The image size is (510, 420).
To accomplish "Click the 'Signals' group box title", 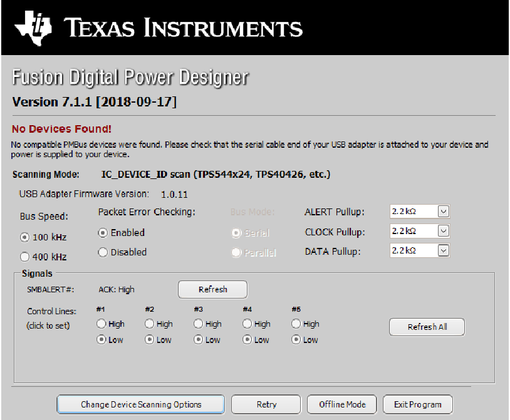I will click(x=37, y=274).
